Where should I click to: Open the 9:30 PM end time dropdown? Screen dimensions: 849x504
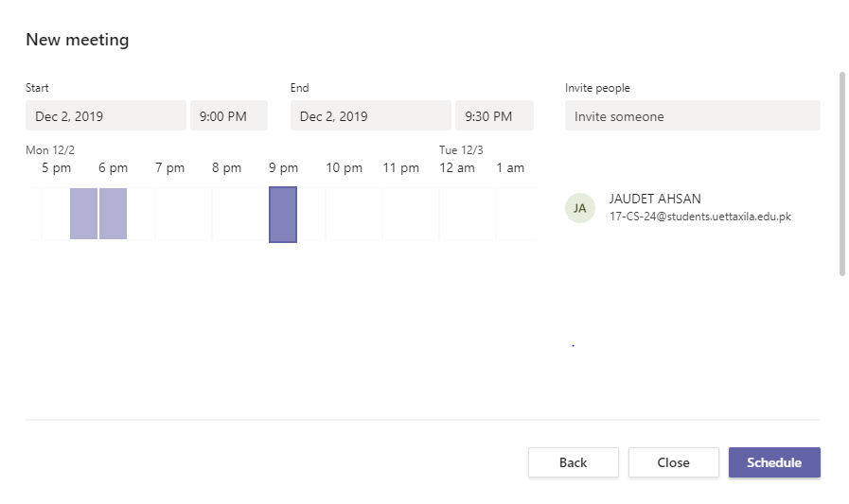494,115
